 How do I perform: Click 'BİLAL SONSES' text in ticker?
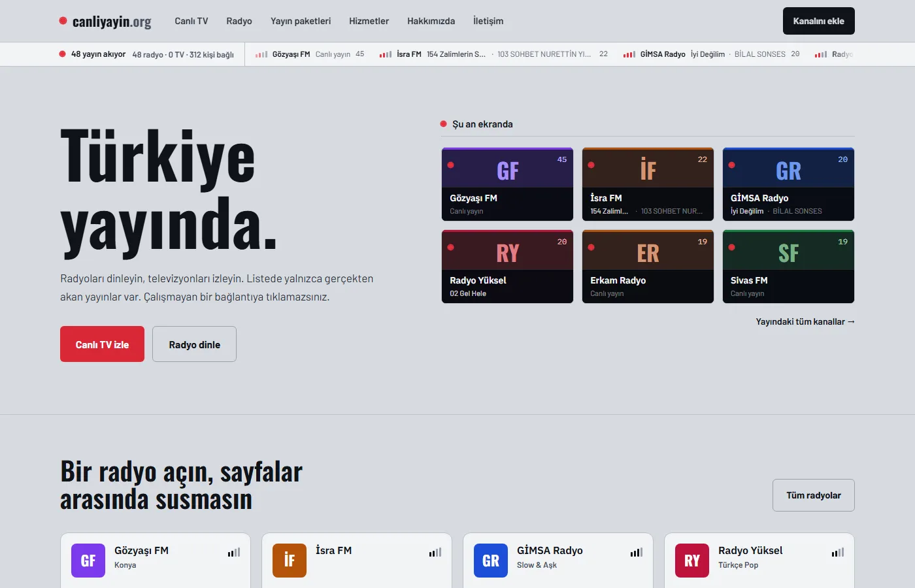760,54
